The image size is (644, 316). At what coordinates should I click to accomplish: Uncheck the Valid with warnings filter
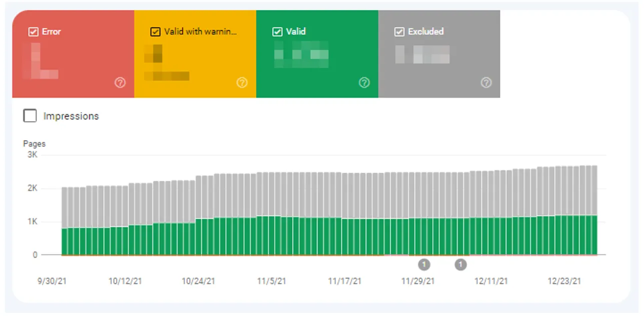[155, 32]
